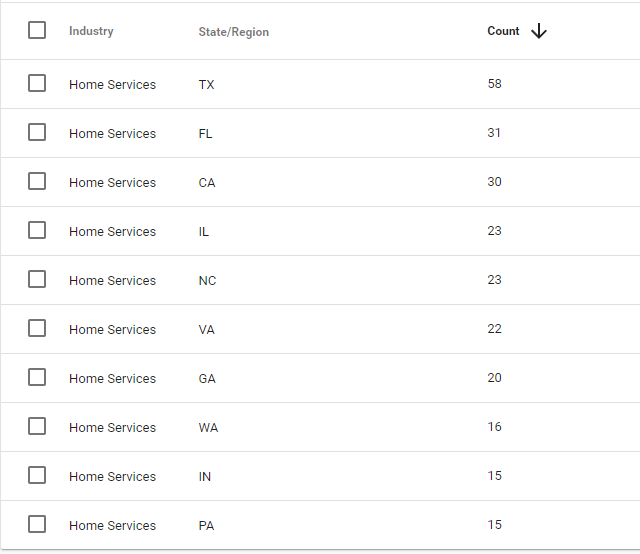Screen dimensions: 640x554
Task: Toggle the select-all checkbox in header
Action: click(37, 30)
